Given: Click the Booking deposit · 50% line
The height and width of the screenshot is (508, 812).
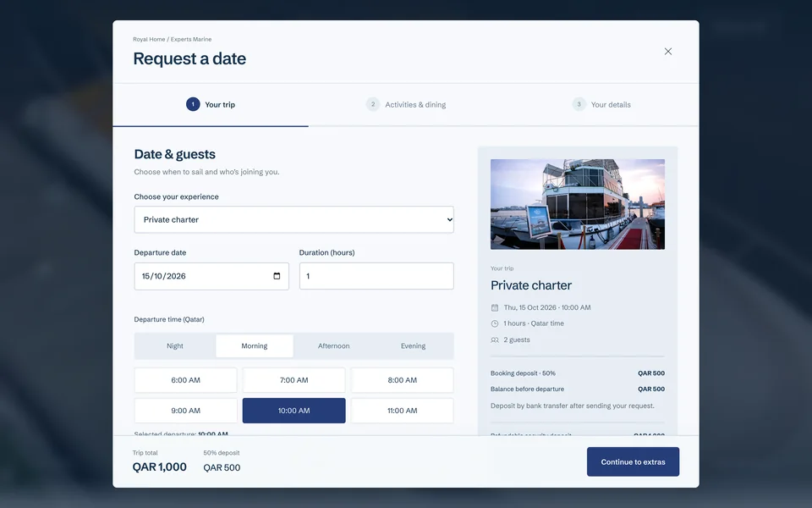Looking at the screenshot, I should pos(578,373).
